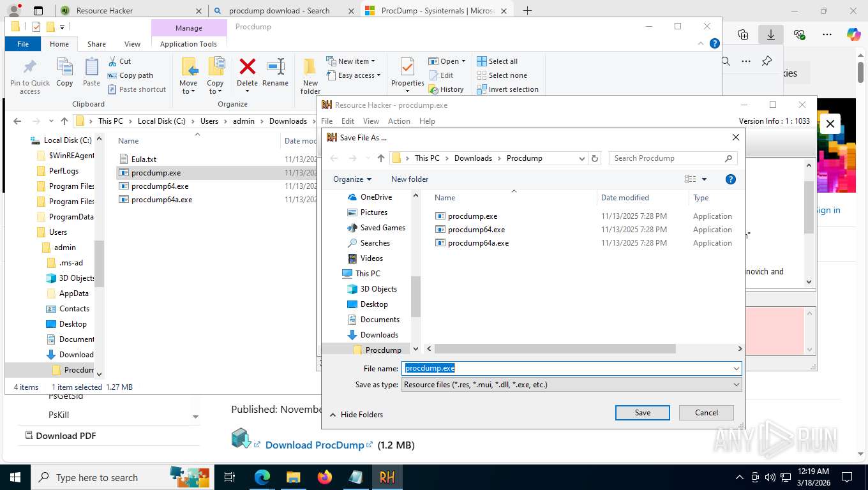The height and width of the screenshot is (490, 868).
Task: Click the Windows Start button
Action: pyautogui.click(x=15, y=477)
